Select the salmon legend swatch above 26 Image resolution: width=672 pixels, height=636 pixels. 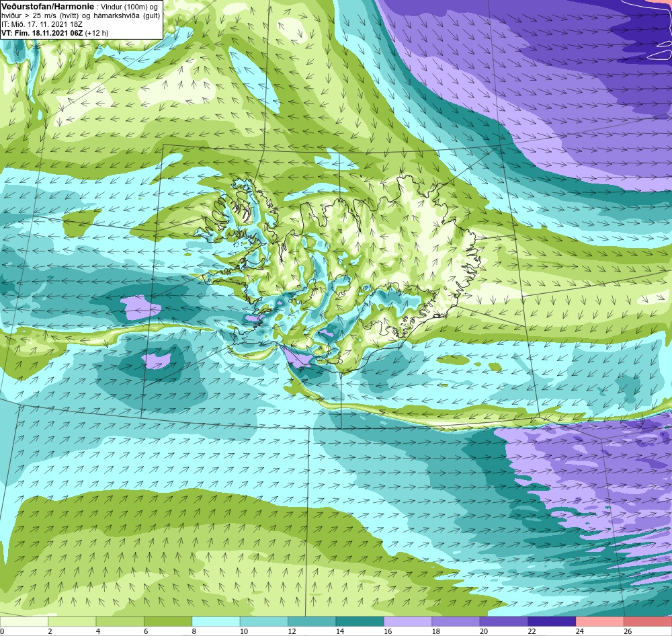[x=648, y=621]
